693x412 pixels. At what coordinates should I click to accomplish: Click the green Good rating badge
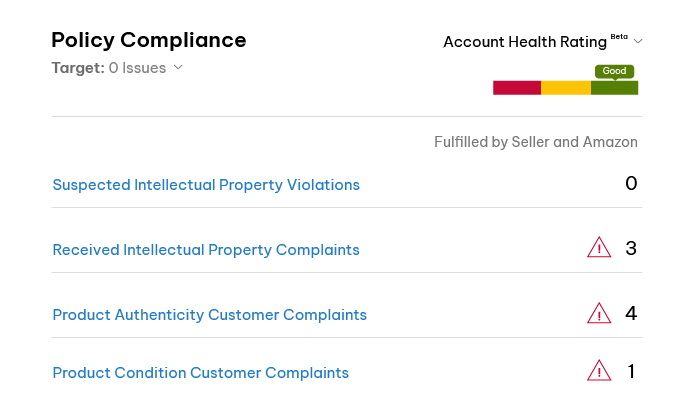614,71
